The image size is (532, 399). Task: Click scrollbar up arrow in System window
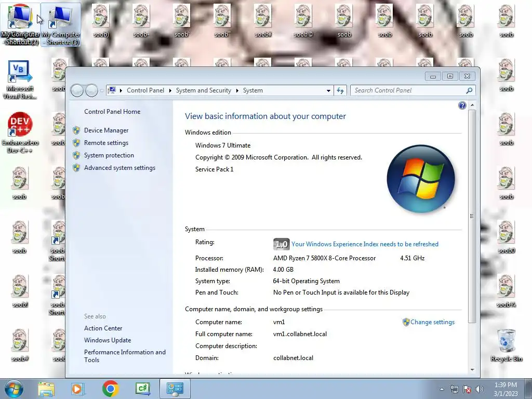[472, 105]
